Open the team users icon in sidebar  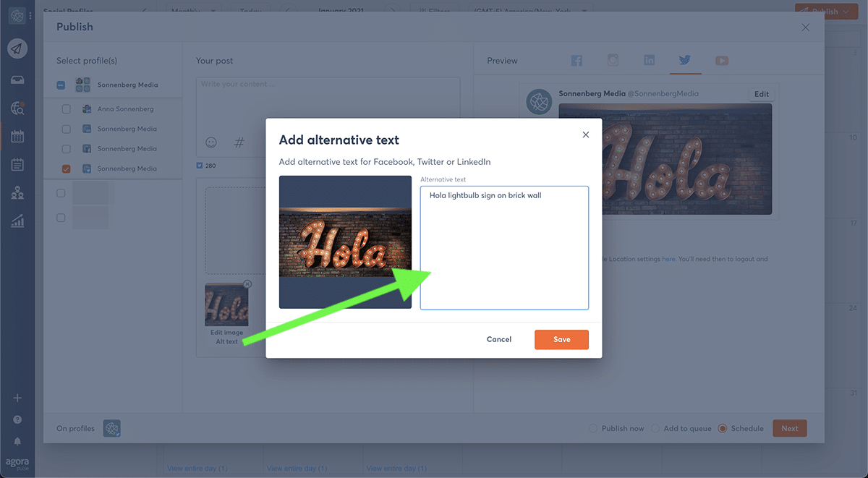[x=17, y=193]
